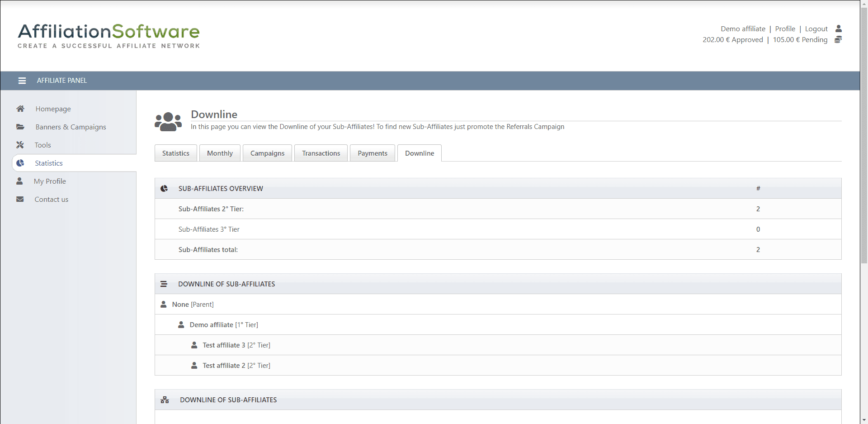868x424 pixels.
Task: Click the 202.00 € Approved balance link
Action: tap(732, 40)
